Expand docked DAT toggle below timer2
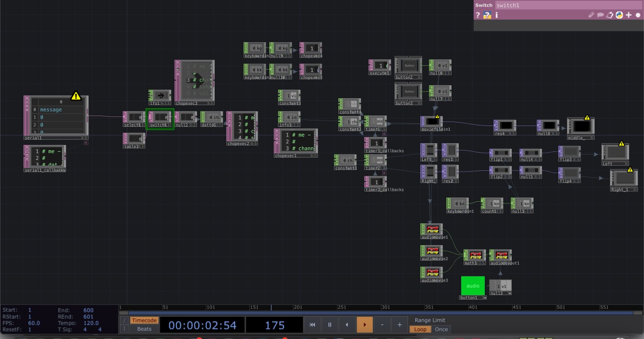The image size is (644, 339). 384,173
